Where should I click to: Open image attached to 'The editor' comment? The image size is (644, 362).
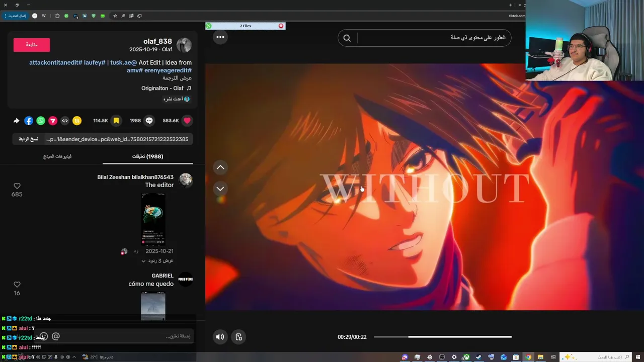[153, 219]
